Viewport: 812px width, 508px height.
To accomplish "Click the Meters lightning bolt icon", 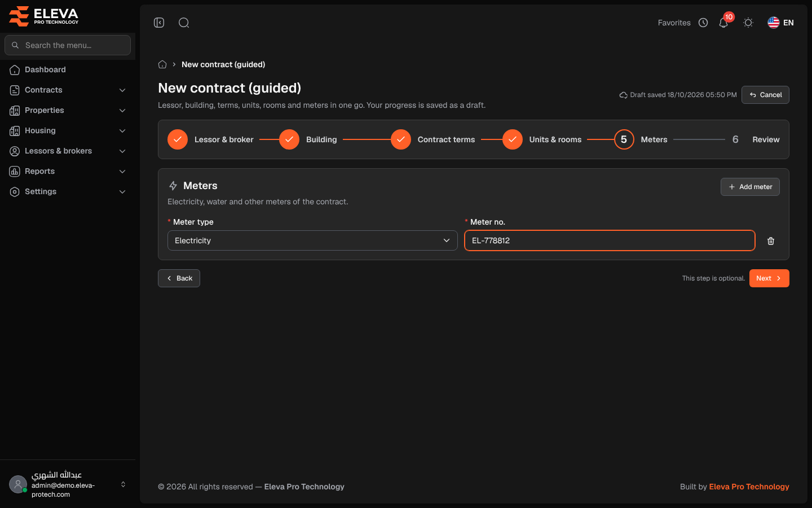I will click(x=173, y=186).
